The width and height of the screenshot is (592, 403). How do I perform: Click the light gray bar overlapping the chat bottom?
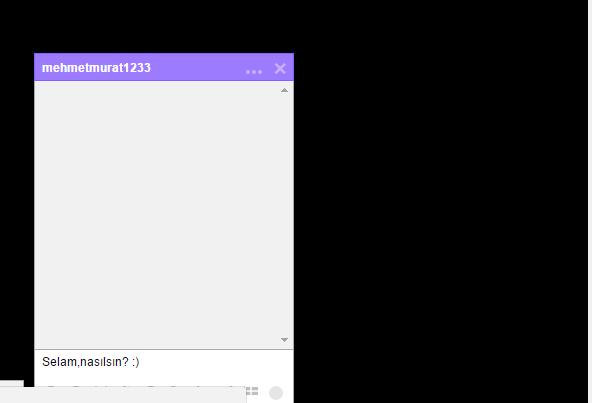click(123, 395)
